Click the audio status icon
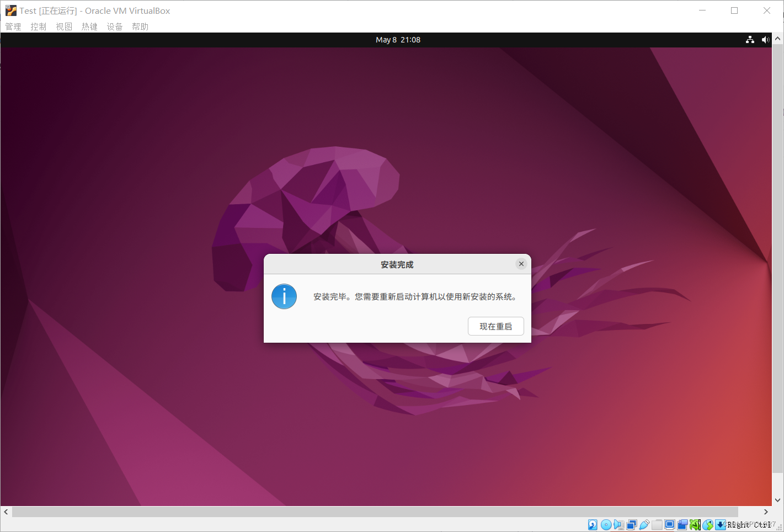 click(x=618, y=525)
